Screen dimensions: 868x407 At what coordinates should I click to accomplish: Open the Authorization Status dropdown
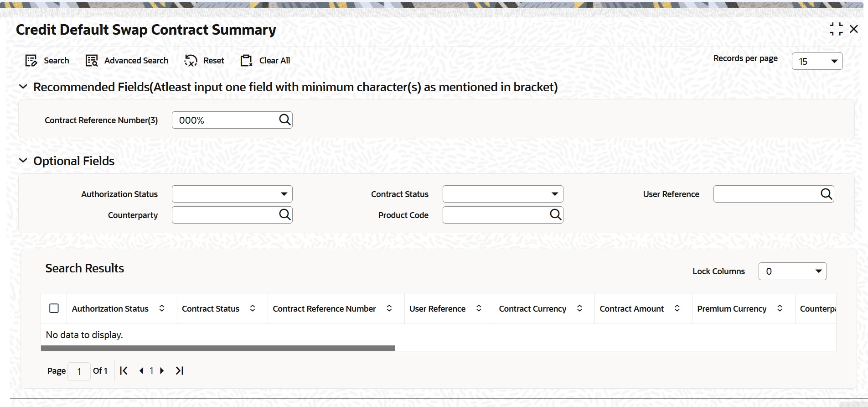(232, 194)
